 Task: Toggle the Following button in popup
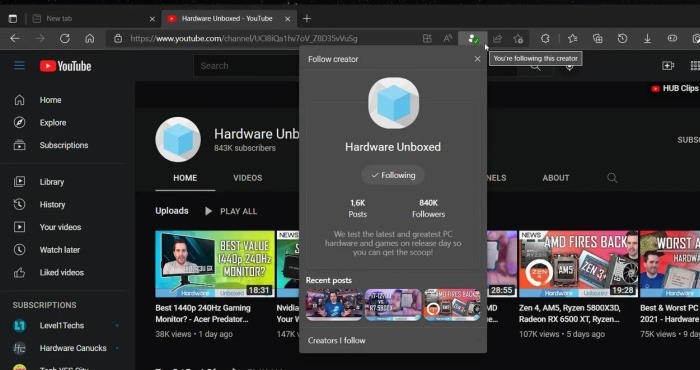tap(393, 175)
